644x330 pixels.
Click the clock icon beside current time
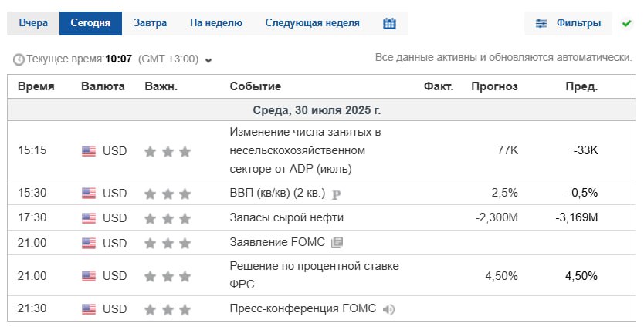(x=19, y=59)
